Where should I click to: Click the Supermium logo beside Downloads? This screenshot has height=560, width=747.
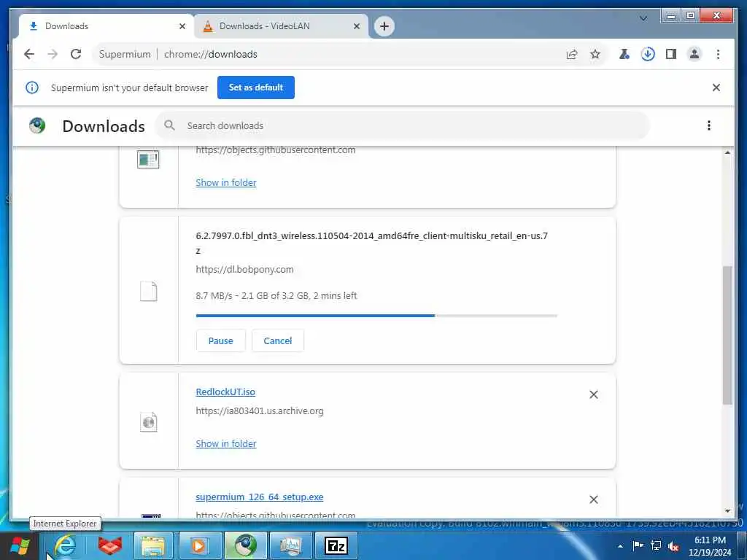(x=37, y=125)
